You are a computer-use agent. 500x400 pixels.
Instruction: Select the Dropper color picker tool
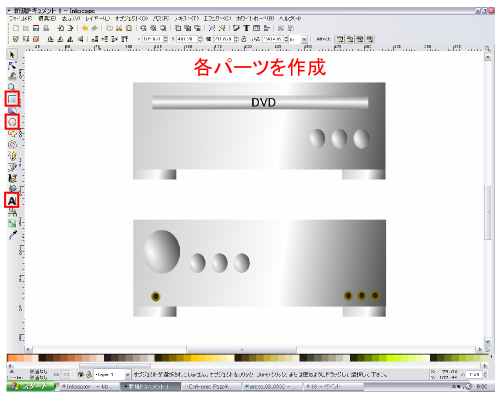click(x=12, y=235)
